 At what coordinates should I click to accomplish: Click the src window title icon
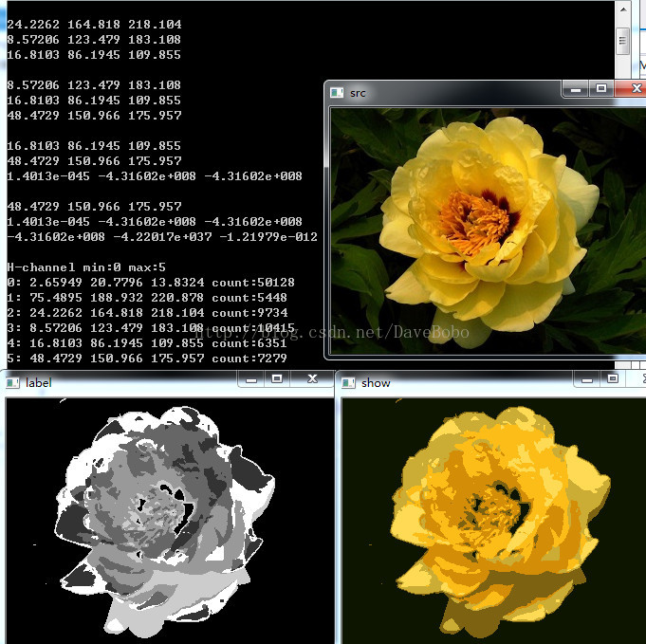337,93
